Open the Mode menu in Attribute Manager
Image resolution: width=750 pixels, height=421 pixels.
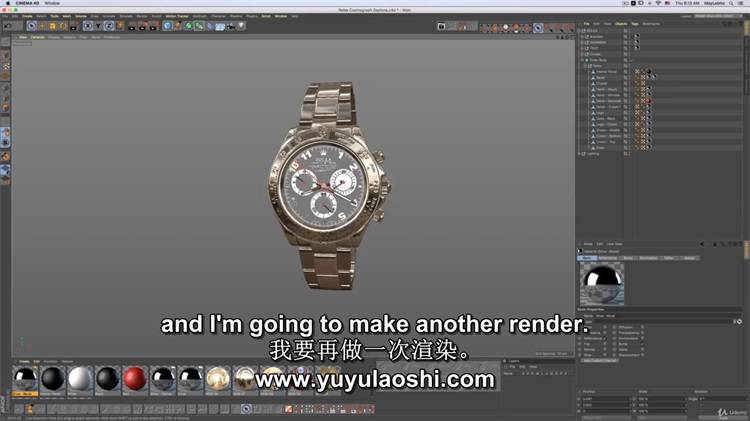588,244
